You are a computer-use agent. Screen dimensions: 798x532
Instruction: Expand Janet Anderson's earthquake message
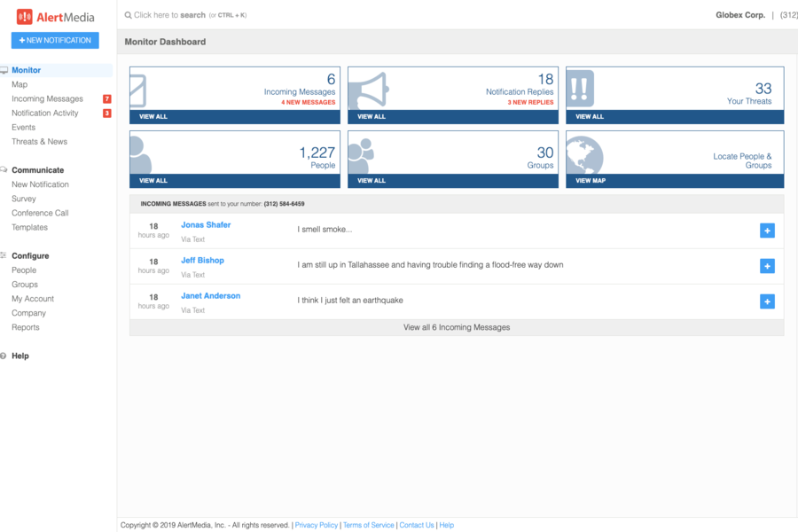coord(767,301)
